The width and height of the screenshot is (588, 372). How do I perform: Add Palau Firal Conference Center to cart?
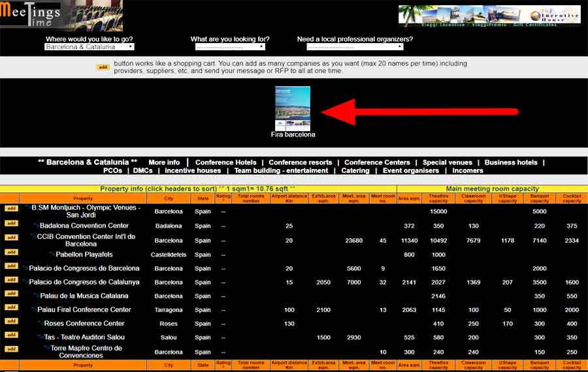[x=11, y=307]
